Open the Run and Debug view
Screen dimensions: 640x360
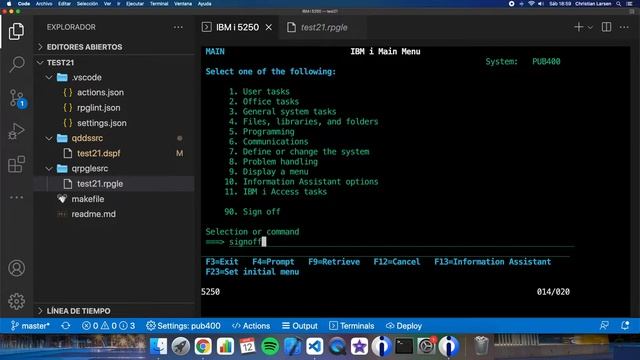coord(16,131)
